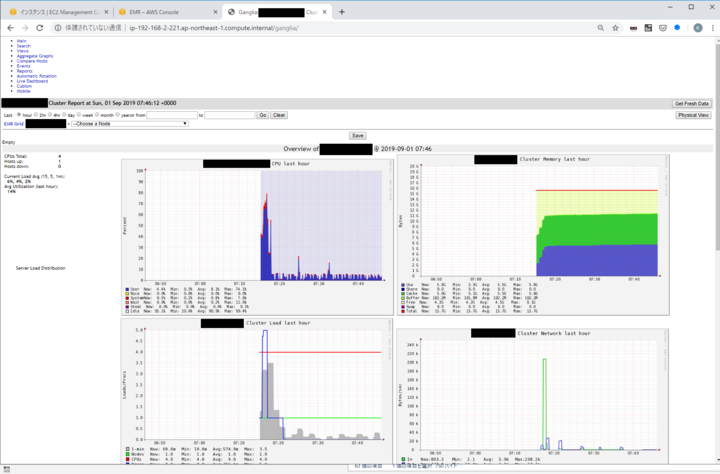Open the Search link
720x474 pixels.
click(x=23, y=46)
